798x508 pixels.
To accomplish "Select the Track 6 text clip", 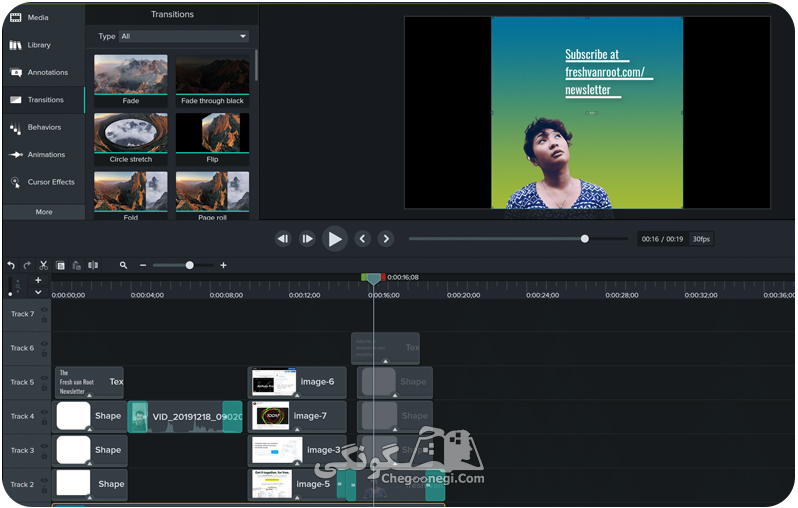I will pyautogui.click(x=385, y=348).
